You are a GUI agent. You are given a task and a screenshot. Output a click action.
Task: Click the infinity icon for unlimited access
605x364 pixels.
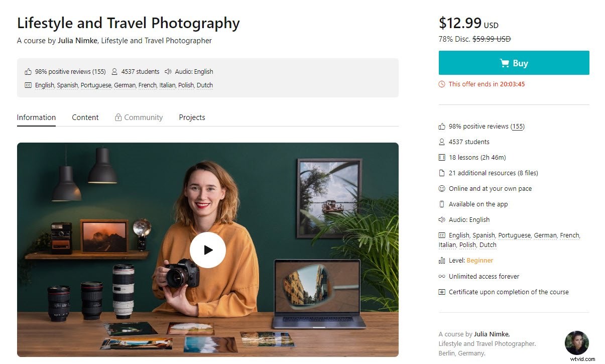[x=442, y=276]
